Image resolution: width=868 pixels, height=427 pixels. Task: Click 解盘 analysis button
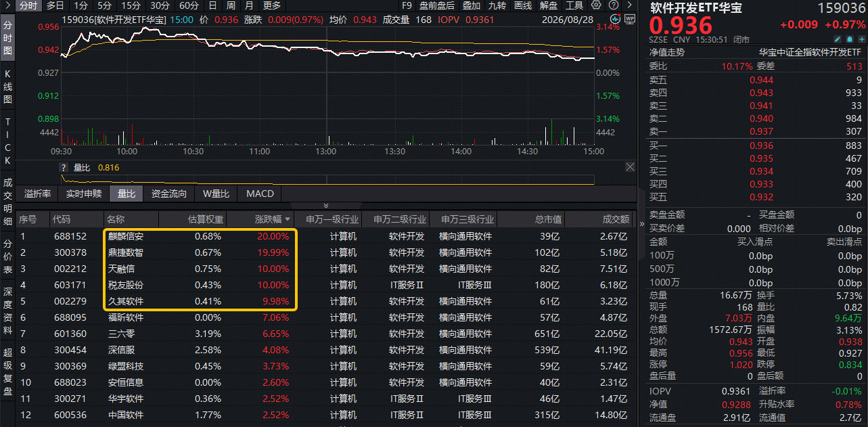549,5
